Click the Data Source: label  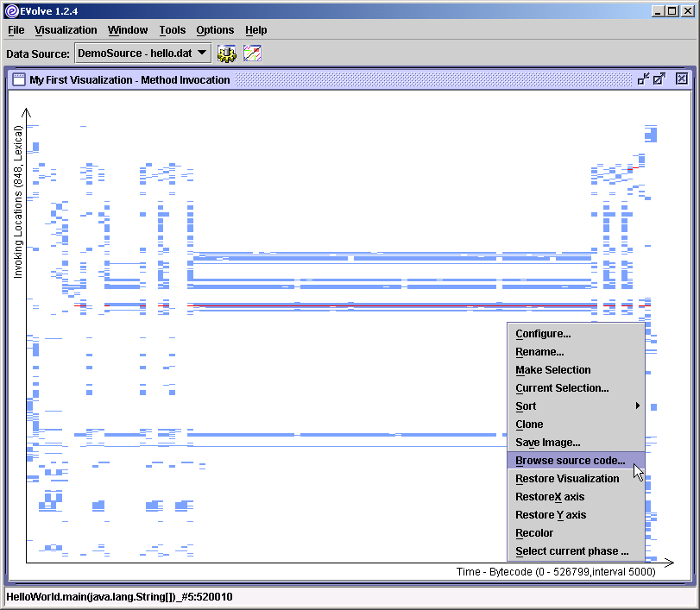38,54
